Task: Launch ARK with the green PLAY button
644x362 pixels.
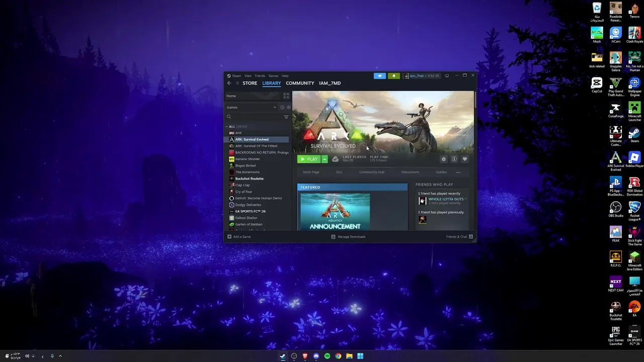Action: [x=309, y=159]
